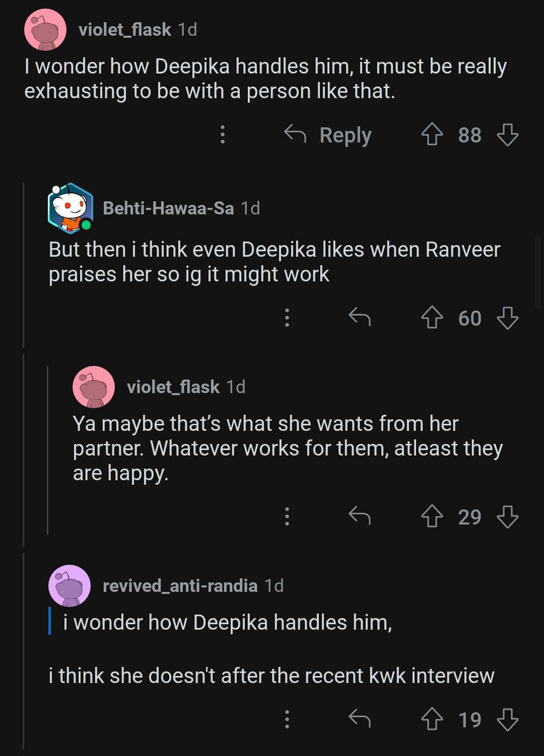
Task: Open three-dot menu on Behti-Hawaa-Sa's comment
Action: [x=287, y=318]
